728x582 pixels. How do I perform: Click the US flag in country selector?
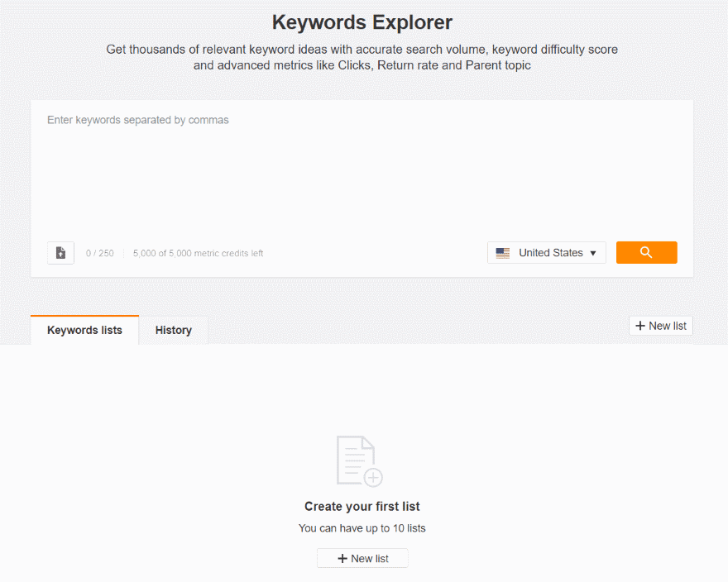coord(502,253)
